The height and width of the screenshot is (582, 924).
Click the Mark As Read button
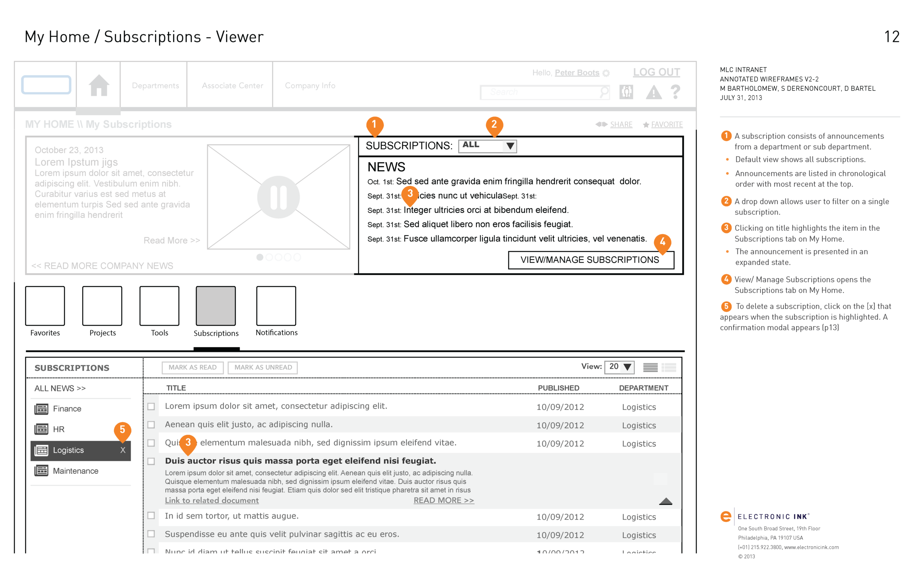coord(192,367)
